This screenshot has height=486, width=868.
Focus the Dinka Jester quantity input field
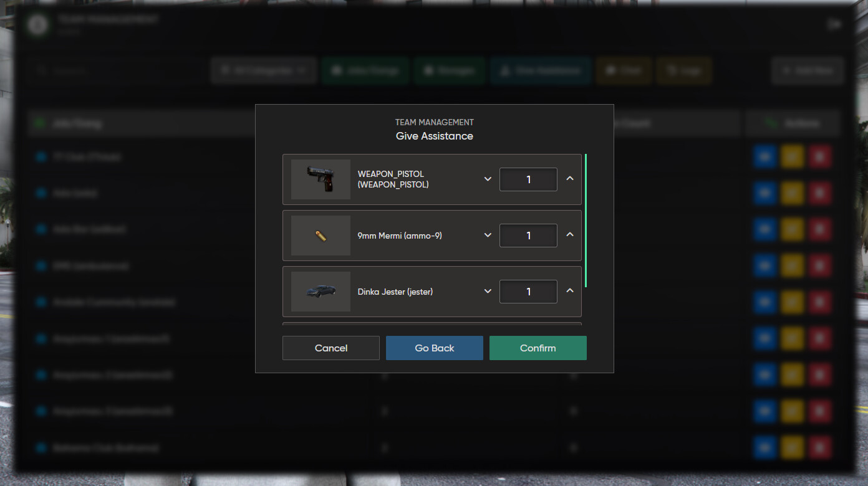click(x=528, y=292)
